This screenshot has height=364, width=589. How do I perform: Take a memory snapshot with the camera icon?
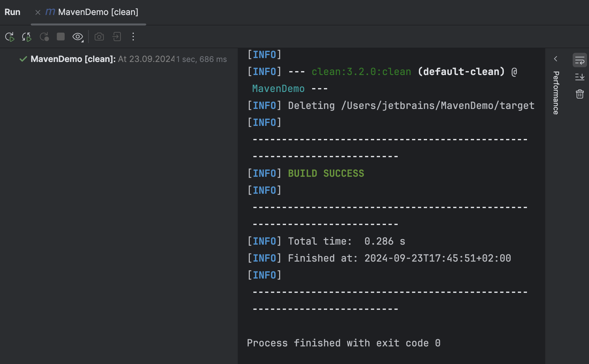[x=99, y=37]
